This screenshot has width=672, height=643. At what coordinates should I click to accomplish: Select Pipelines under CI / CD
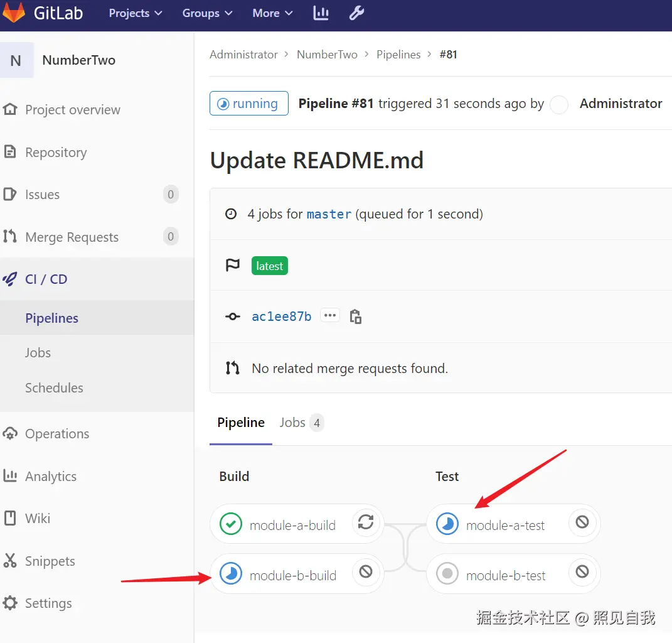point(51,318)
